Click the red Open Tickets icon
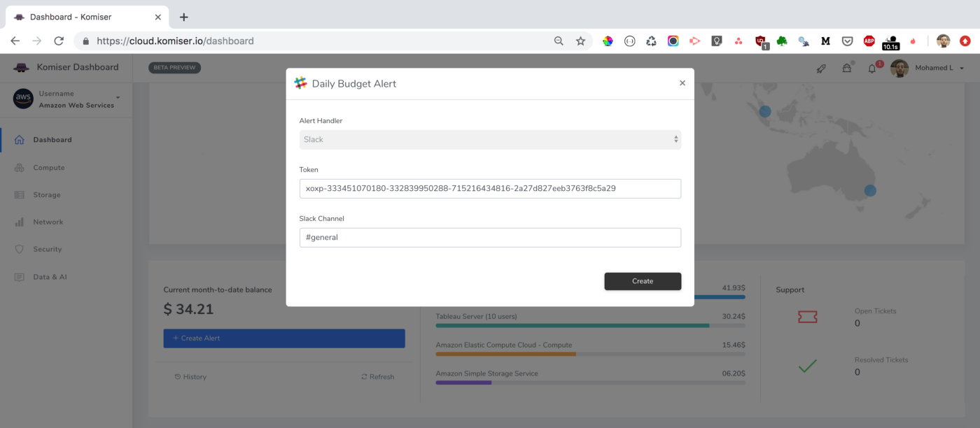Viewport: 980px width, 428px height. coord(807,317)
